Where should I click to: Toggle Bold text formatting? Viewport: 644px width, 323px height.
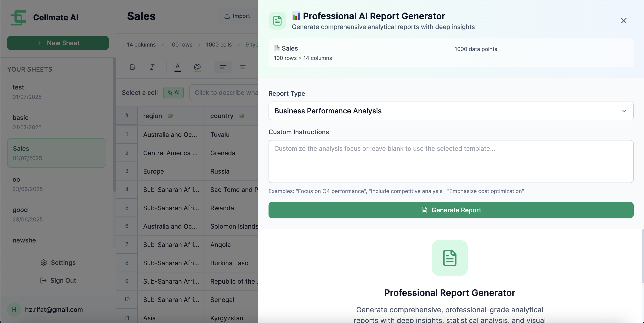(x=132, y=67)
